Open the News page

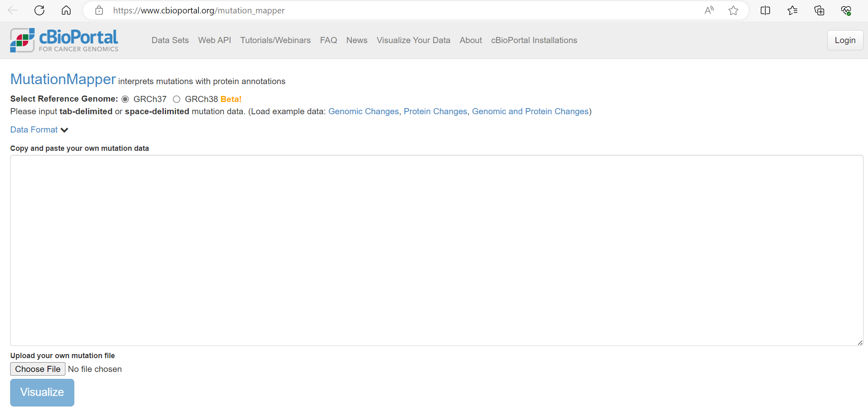[x=357, y=40]
